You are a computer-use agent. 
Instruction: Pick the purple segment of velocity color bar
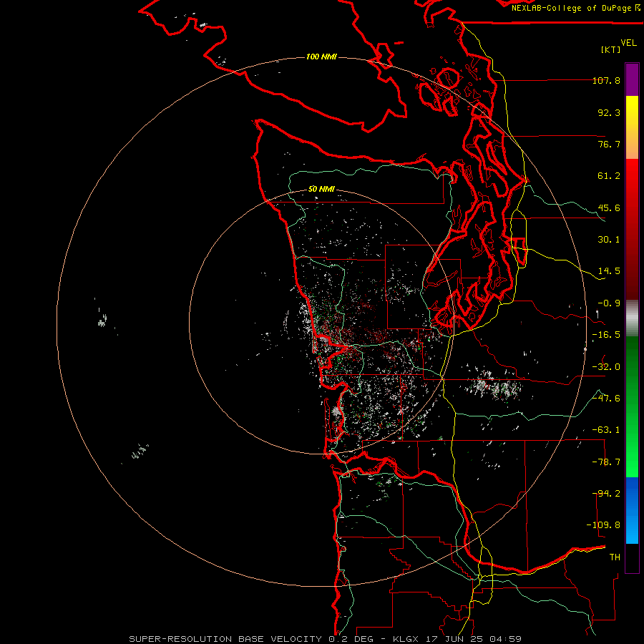click(x=632, y=79)
